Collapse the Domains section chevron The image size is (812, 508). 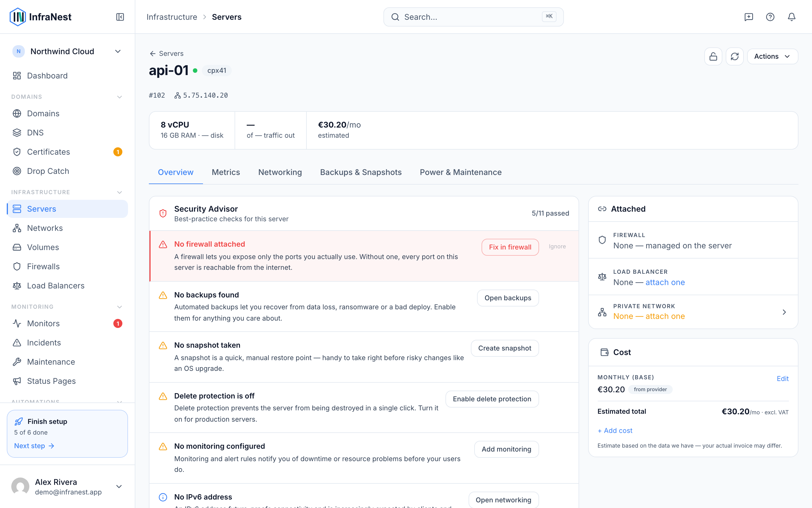(120, 97)
